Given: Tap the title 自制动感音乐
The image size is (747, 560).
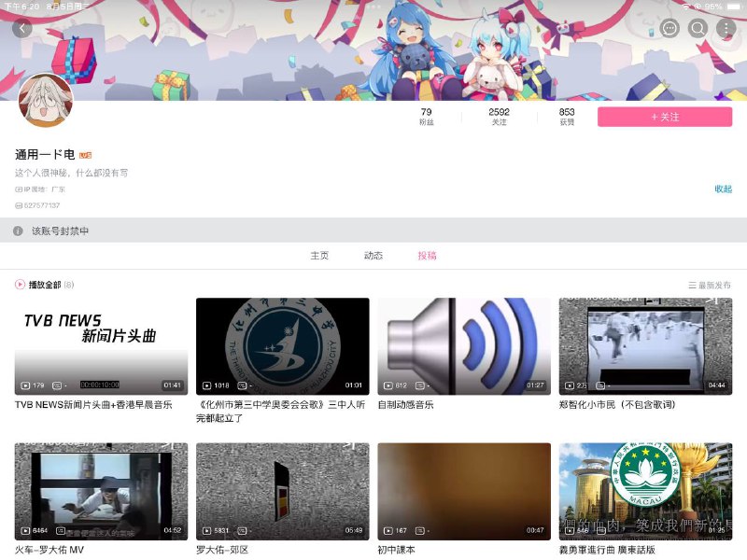Looking at the screenshot, I should point(405,405).
